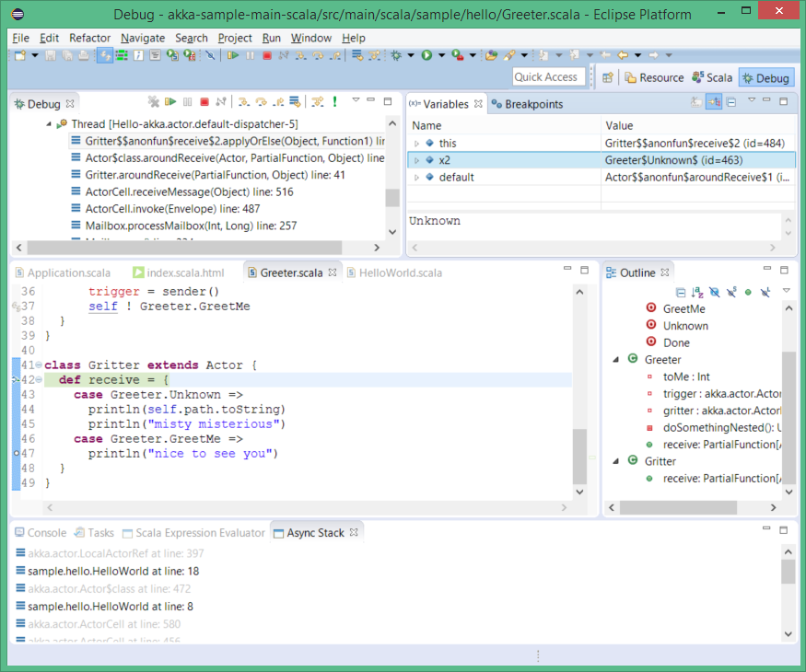Open the Refactor menu
Screen dimensions: 806x672
[x=89, y=38]
